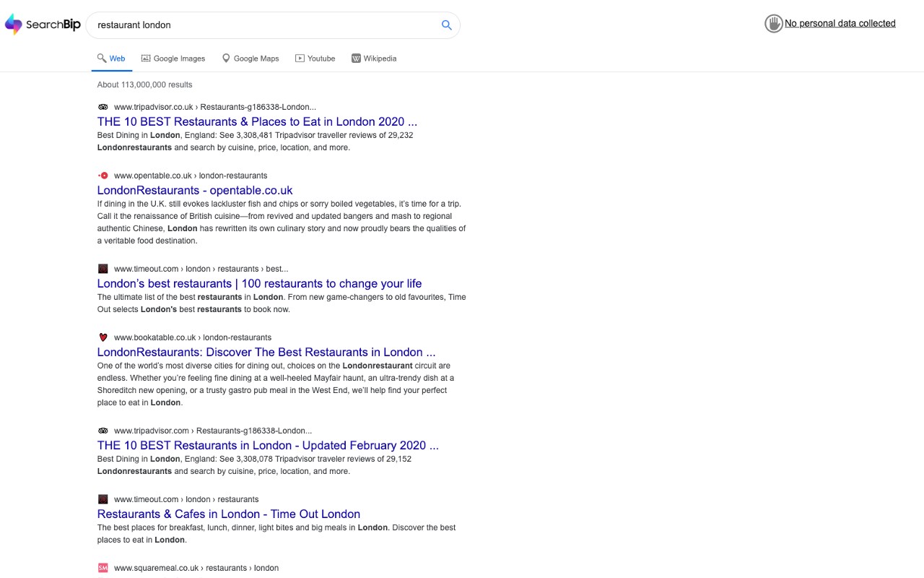
Task: Open LondonRestaurants: Discover The Best Restaurants result
Action: click(266, 352)
